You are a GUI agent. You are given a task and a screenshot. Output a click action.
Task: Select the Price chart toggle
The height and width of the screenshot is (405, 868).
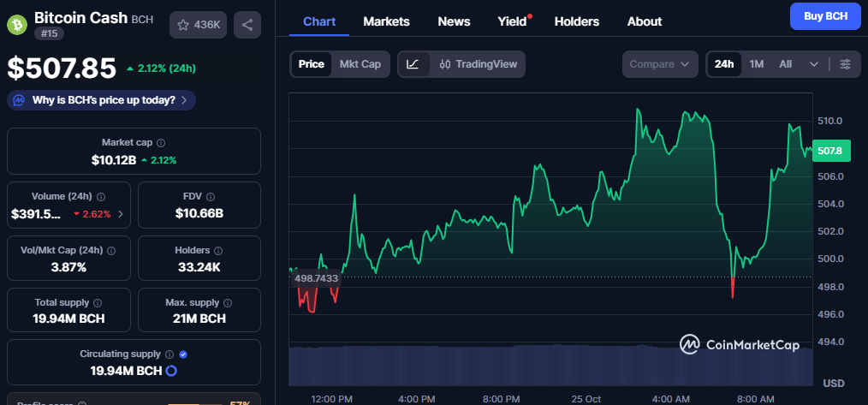point(311,64)
